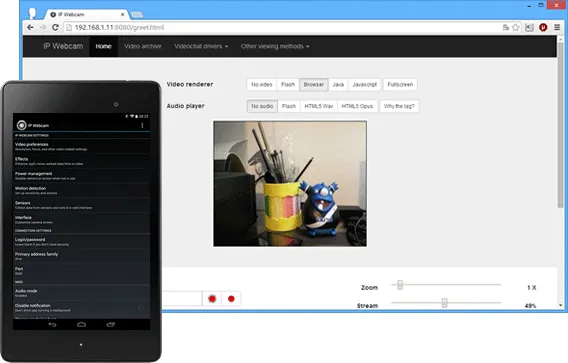568x363 pixels.
Task: Click the starburst-shaped red record button
Action: pos(212,299)
